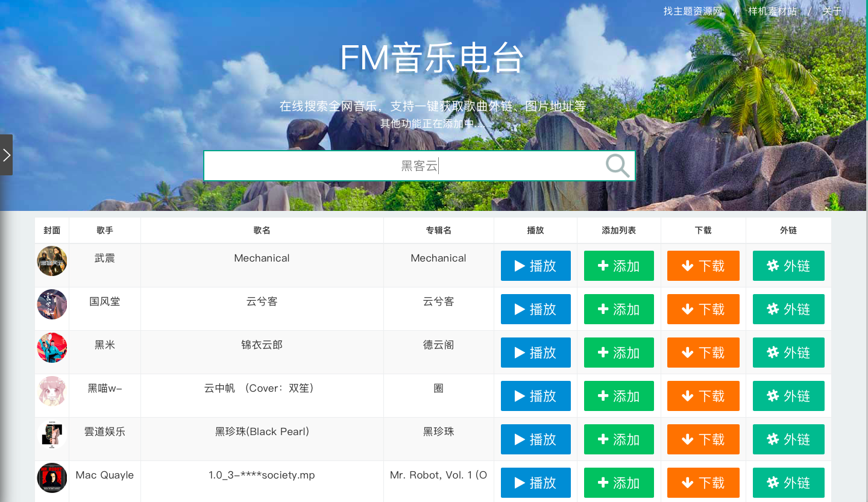Play 黑珍珠(Black Pearl) by 雲道娱乐

[x=535, y=439]
